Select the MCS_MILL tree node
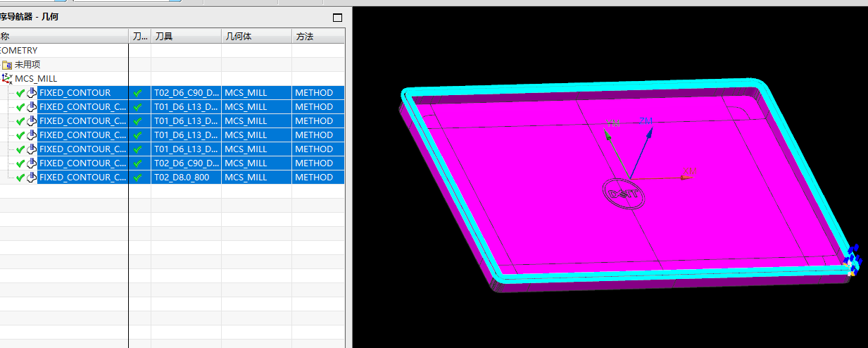 tap(36, 79)
